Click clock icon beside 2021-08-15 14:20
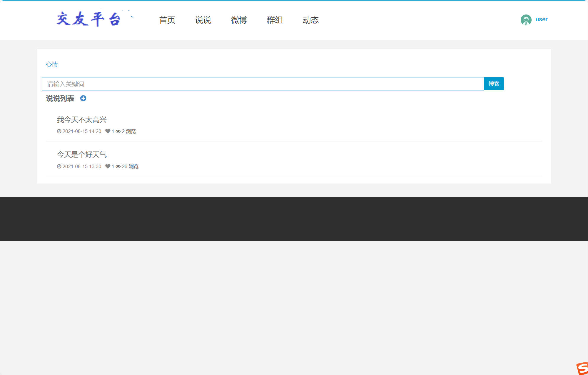 point(59,131)
